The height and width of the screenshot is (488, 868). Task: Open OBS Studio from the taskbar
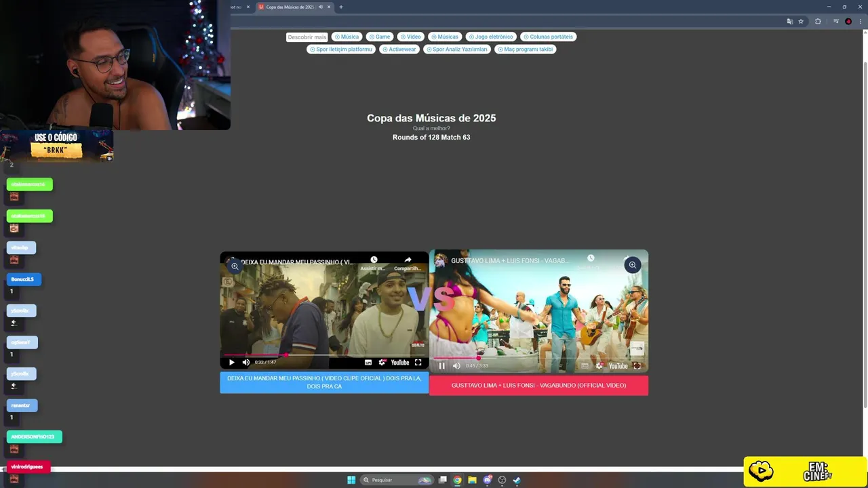tap(502, 480)
